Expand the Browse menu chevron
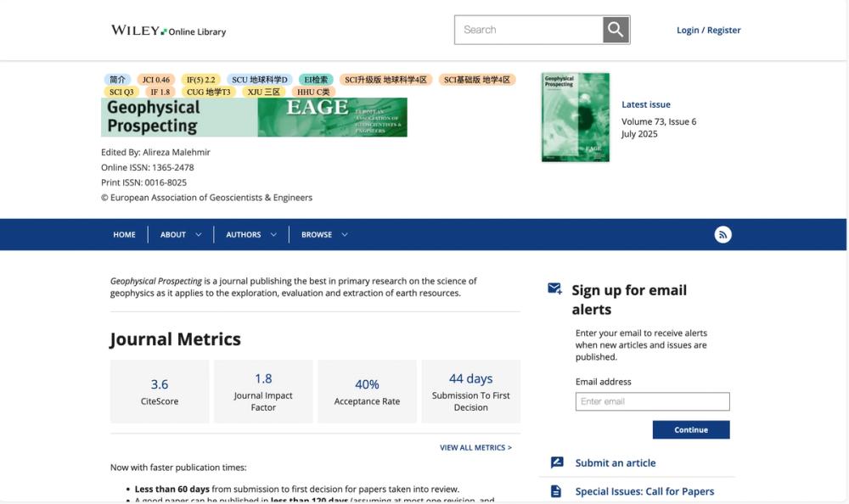Image resolution: width=849 pixels, height=504 pixels. (345, 234)
